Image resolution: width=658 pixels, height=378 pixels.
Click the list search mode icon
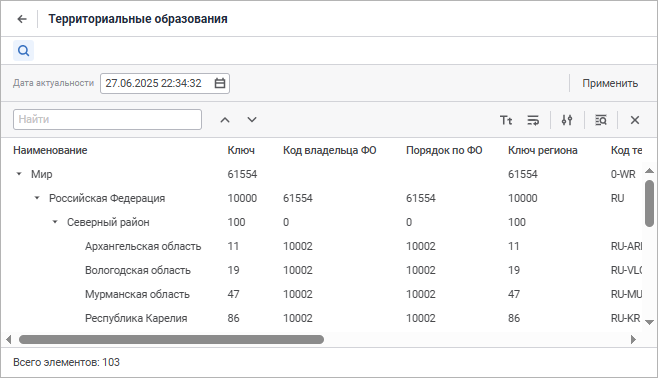pos(601,120)
